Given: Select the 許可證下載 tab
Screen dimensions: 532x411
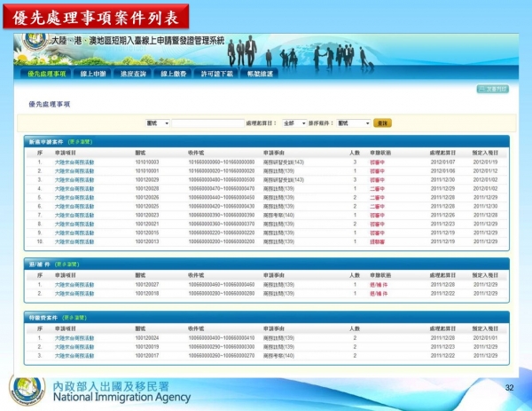Looking at the screenshot, I should pyautogui.click(x=217, y=75).
